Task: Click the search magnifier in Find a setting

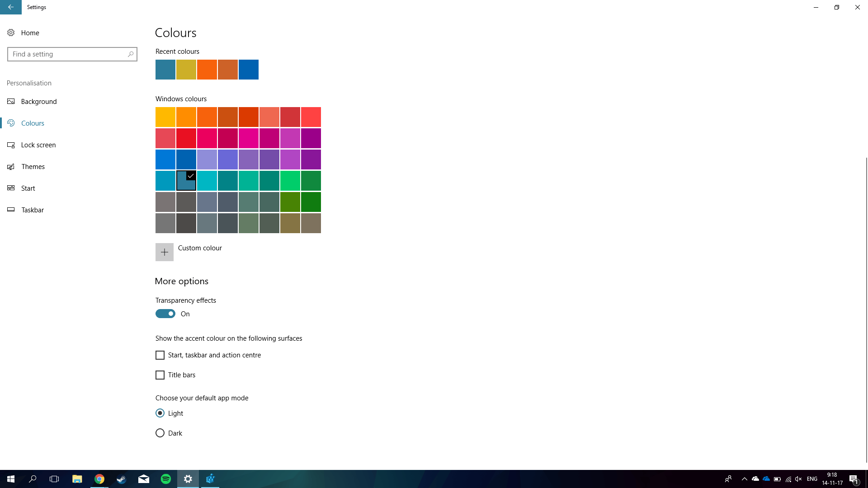Action: (x=131, y=54)
